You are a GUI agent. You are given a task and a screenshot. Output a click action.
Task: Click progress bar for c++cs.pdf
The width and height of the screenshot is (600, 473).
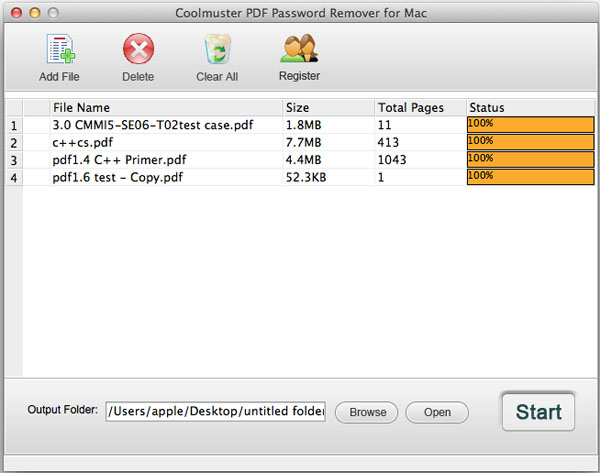click(x=531, y=142)
